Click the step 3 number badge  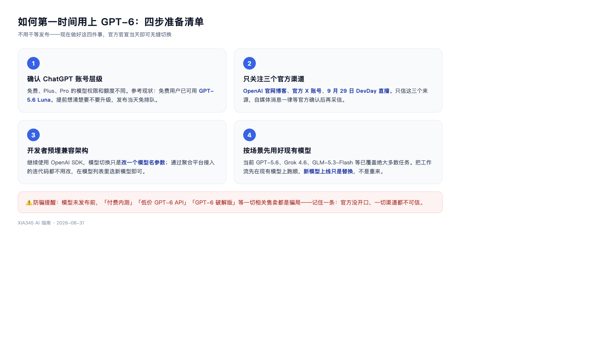point(33,135)
